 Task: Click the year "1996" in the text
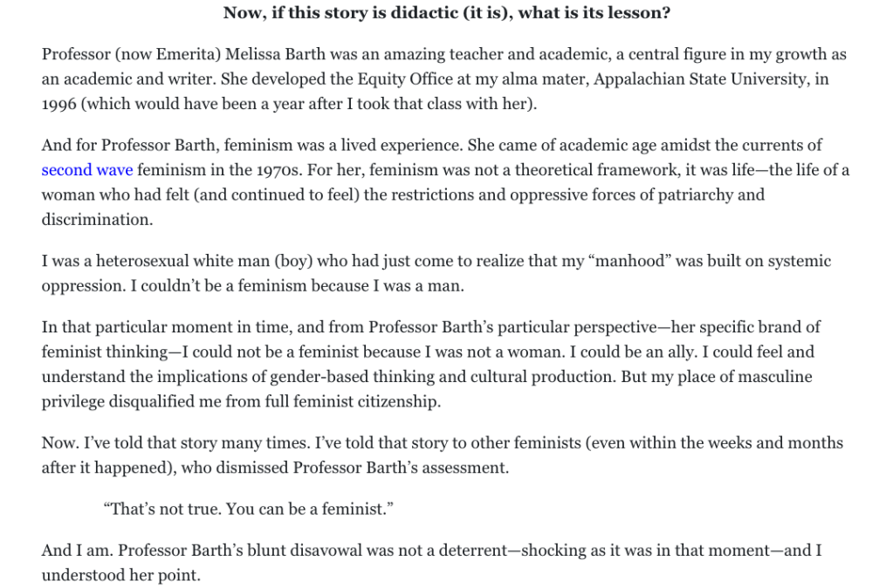tap(60, 103)
